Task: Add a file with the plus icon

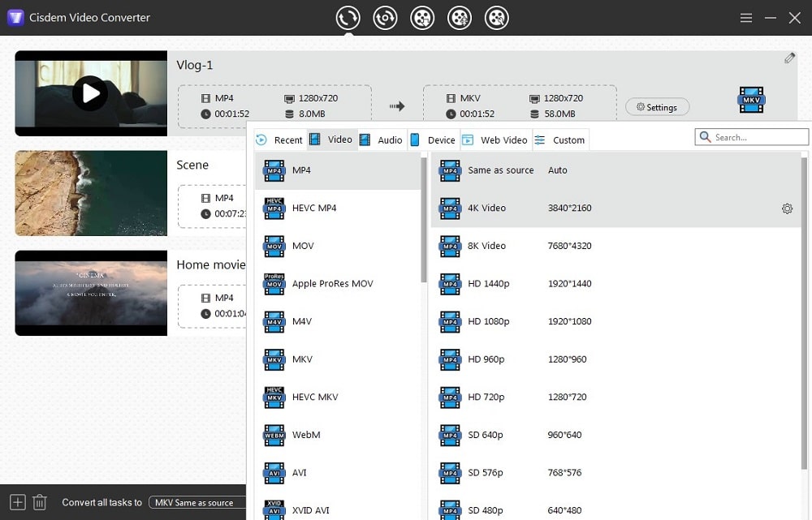Action: click(x=17, y=502)
